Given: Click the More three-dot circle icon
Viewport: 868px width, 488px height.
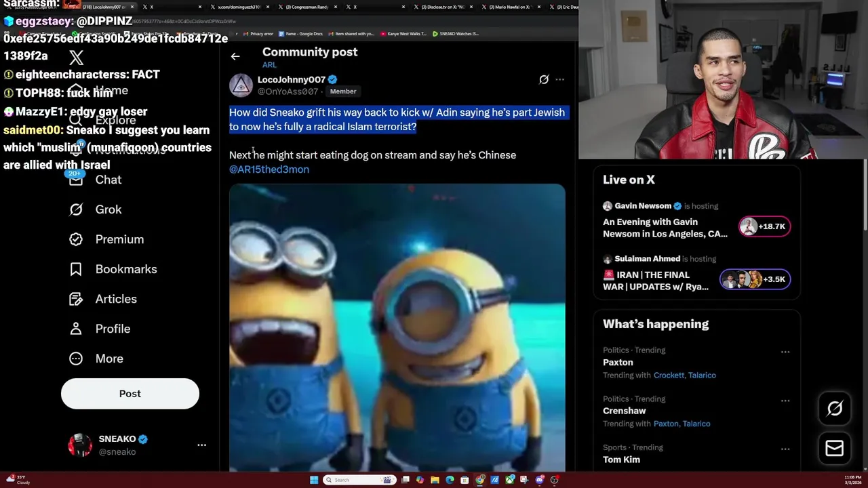Looking at the screenshot, I should pos(76,359).
